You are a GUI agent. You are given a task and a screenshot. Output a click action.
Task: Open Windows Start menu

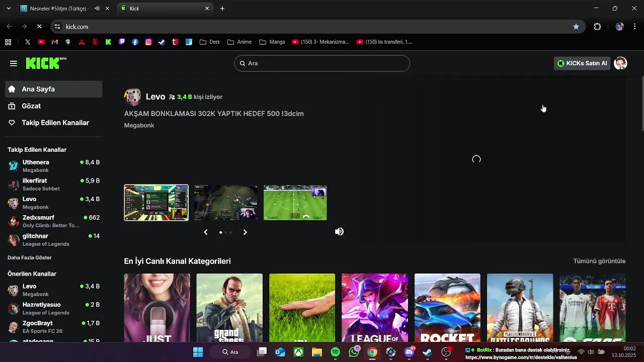(x=198, y=352)
